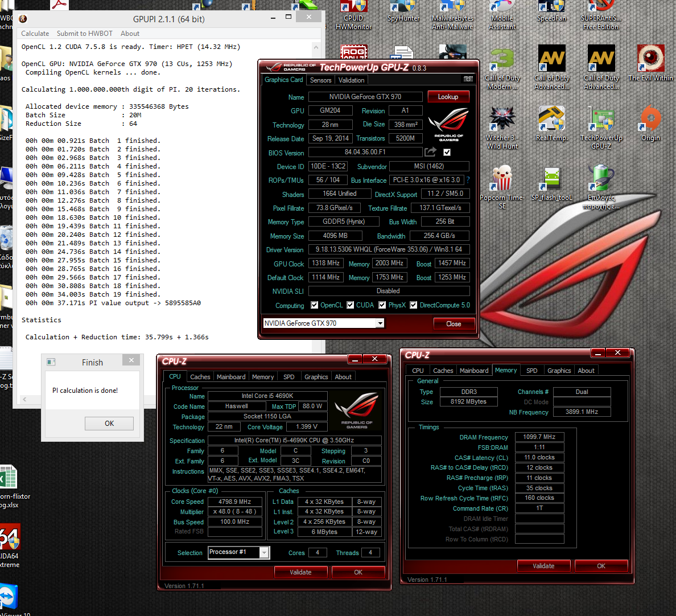Open SpyHunter desktop shortcut
This screenshot has width=676, height=616.
403,12
